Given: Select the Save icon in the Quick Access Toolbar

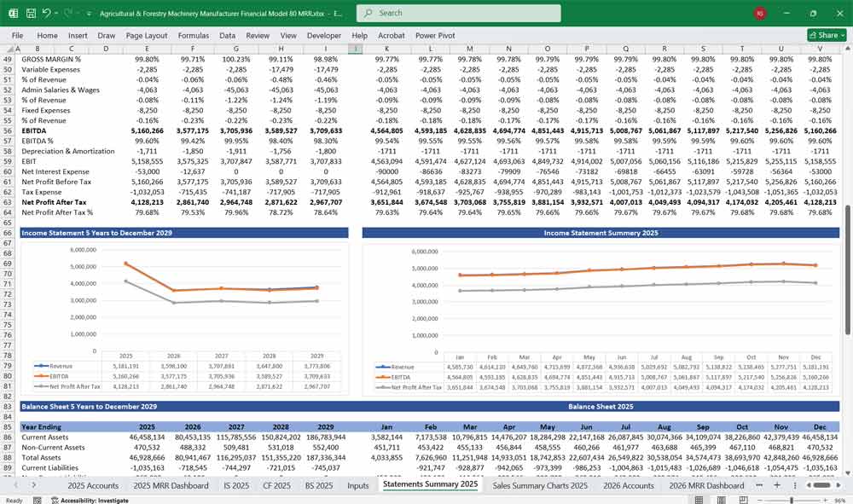Looking at the screenshot, I should point(31,14).
